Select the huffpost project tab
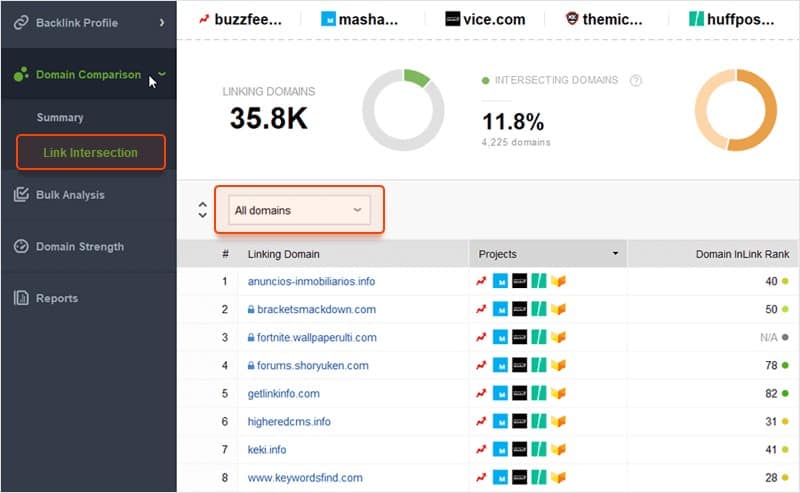This screenshot has height=493, width=800. (732, 19)
